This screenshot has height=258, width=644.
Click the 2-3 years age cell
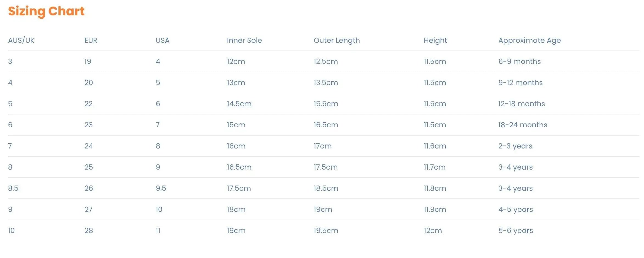515,146
